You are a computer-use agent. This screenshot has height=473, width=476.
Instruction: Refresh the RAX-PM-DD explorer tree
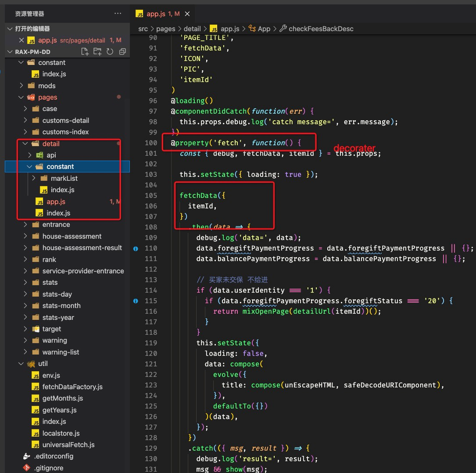(x=110, y=52)
